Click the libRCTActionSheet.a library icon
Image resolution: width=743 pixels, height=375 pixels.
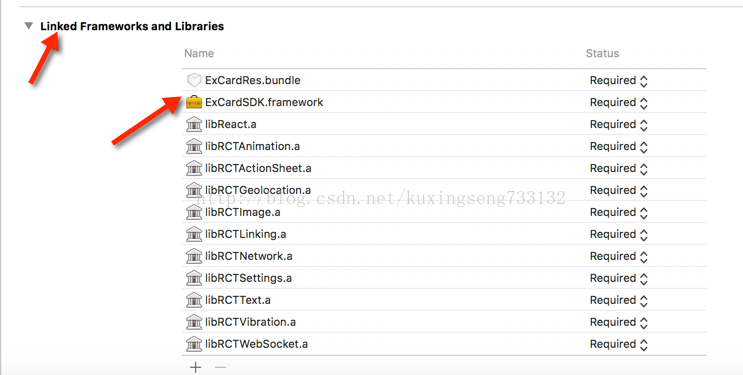click(x=194, y=168)
